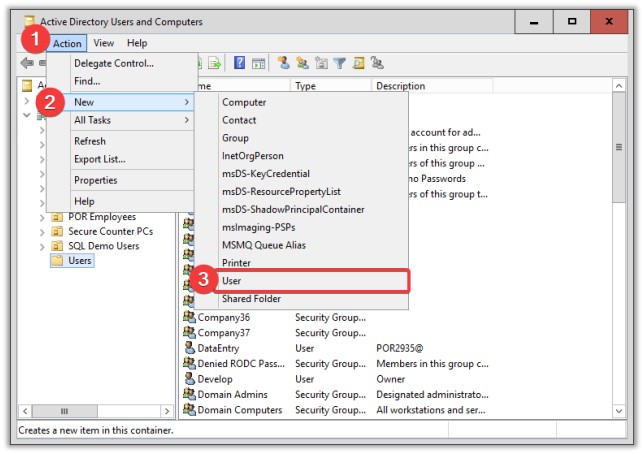Click the DataEntry user icon
Image resolution: width=644 pixels, height=455 pixels.
189,347
